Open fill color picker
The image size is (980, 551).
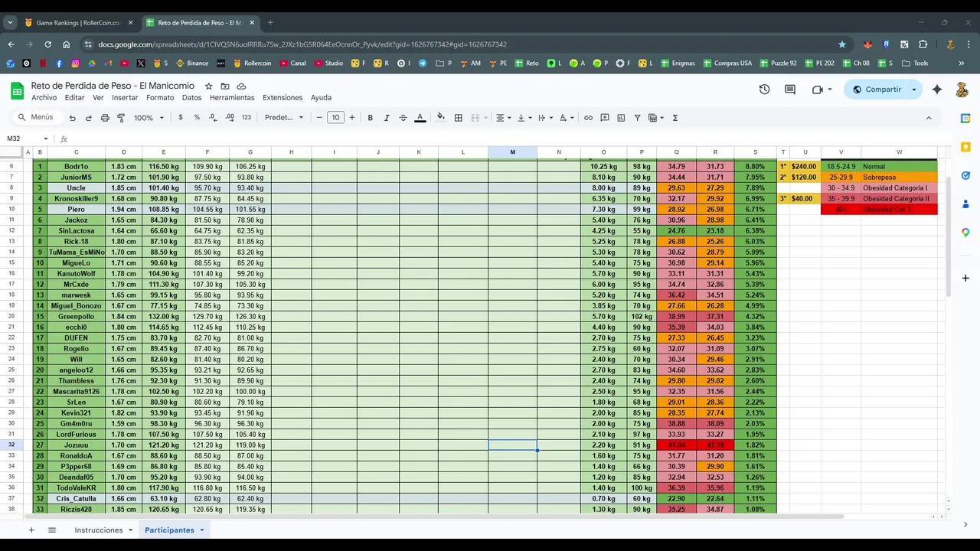440,118
